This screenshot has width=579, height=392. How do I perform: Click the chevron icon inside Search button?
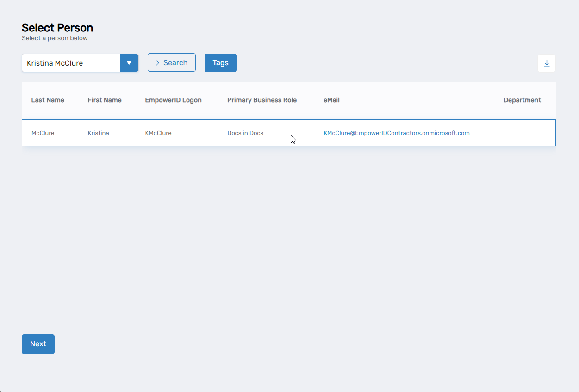(157, 63)
